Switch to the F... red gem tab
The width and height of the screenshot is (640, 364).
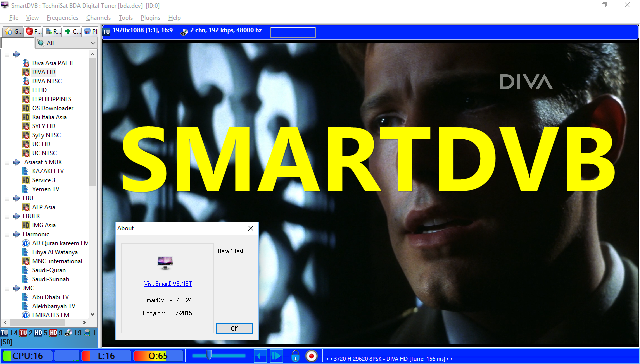point(34,31)
